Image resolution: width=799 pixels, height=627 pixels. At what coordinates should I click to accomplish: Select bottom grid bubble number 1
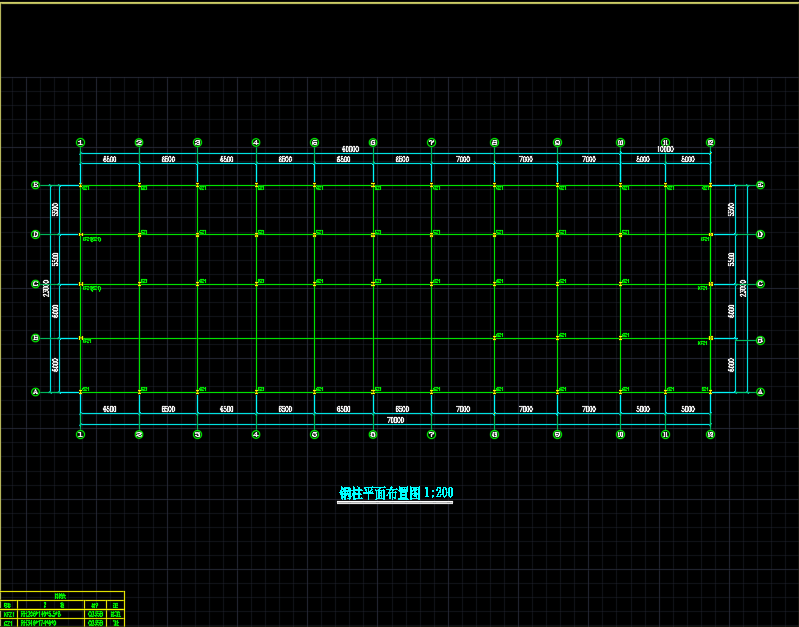[80, 434]
